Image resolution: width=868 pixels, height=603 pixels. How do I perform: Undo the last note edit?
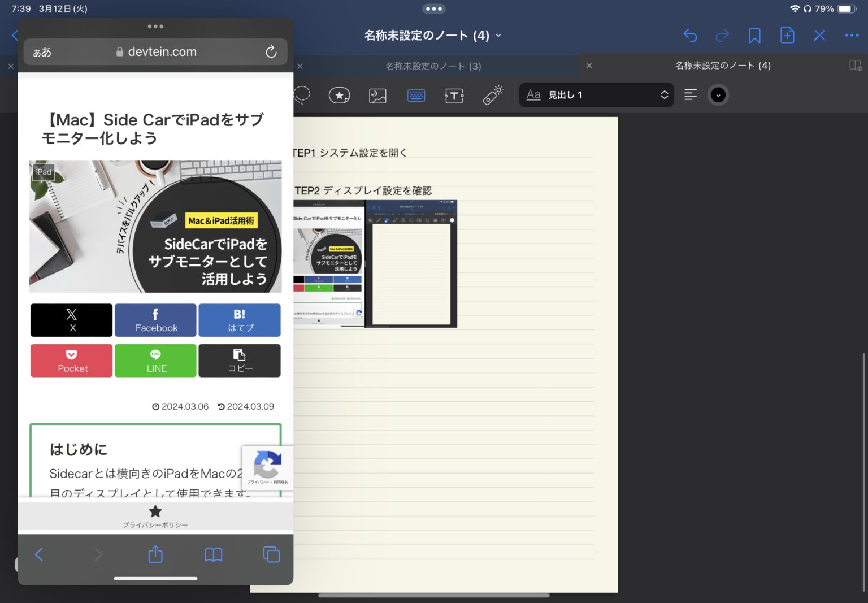tap(690, 35)
